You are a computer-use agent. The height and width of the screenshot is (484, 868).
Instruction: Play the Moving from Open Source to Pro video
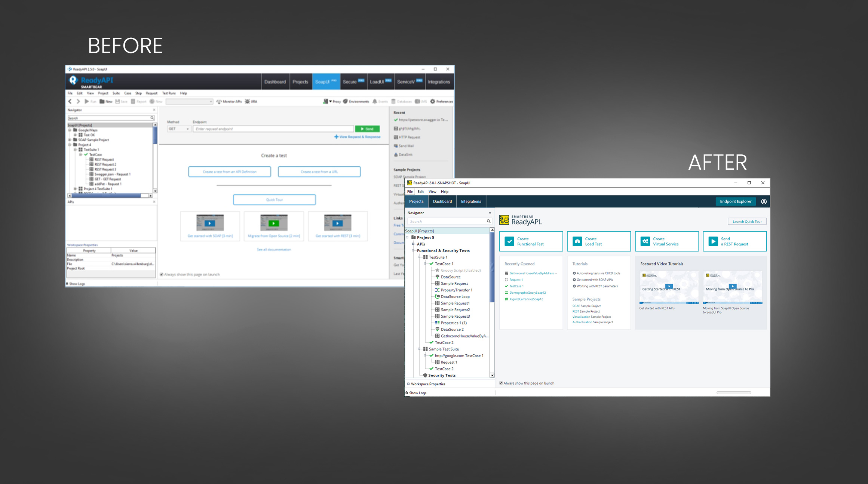coord(733,286)
